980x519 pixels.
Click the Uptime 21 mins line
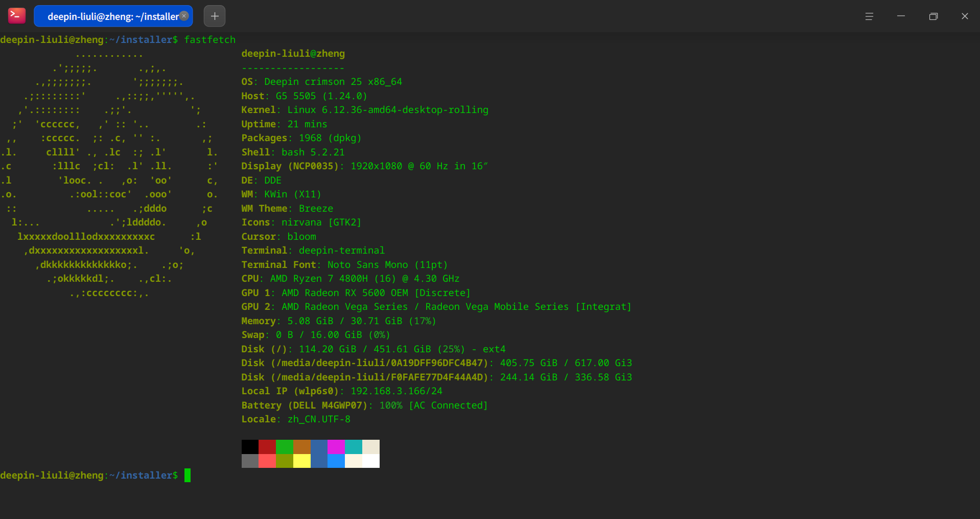pos(285,124)
